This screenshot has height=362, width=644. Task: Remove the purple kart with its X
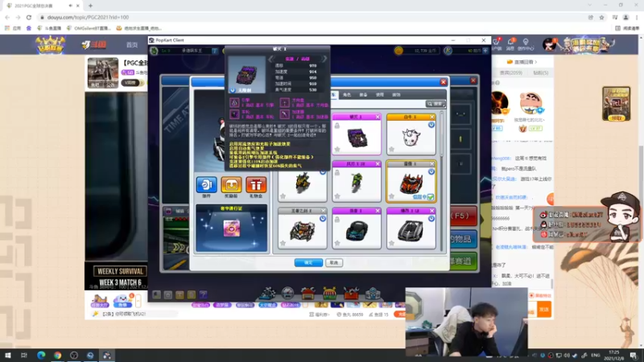click(378, 117)
